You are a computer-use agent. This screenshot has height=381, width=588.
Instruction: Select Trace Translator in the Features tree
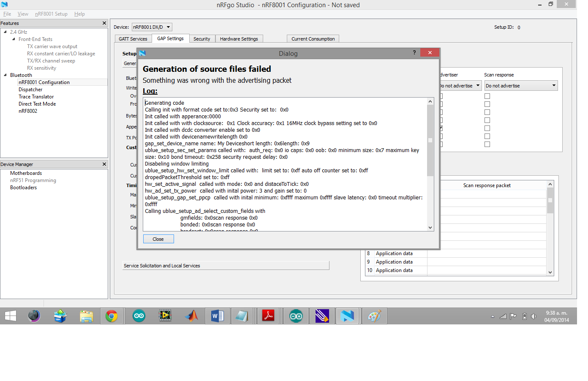[x=36, y=97]
